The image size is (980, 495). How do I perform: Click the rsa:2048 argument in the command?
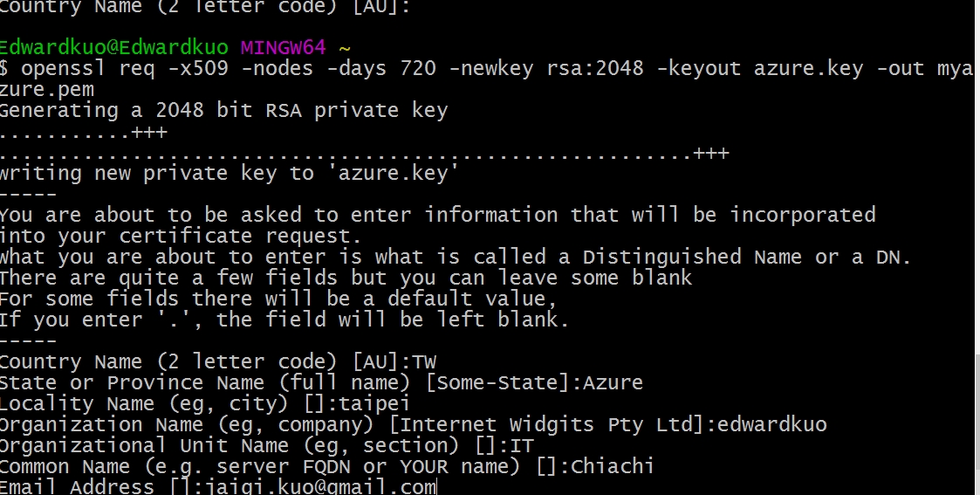click(x=595, y=68)
